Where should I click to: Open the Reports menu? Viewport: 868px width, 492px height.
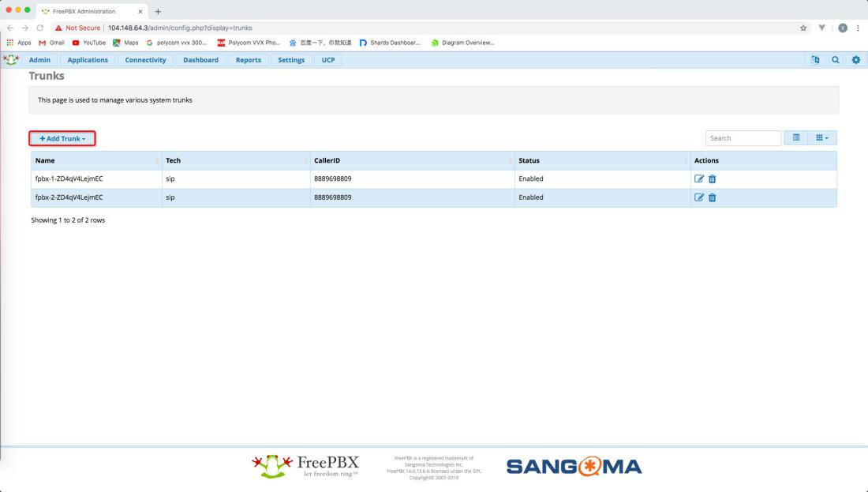click(248, 60)
